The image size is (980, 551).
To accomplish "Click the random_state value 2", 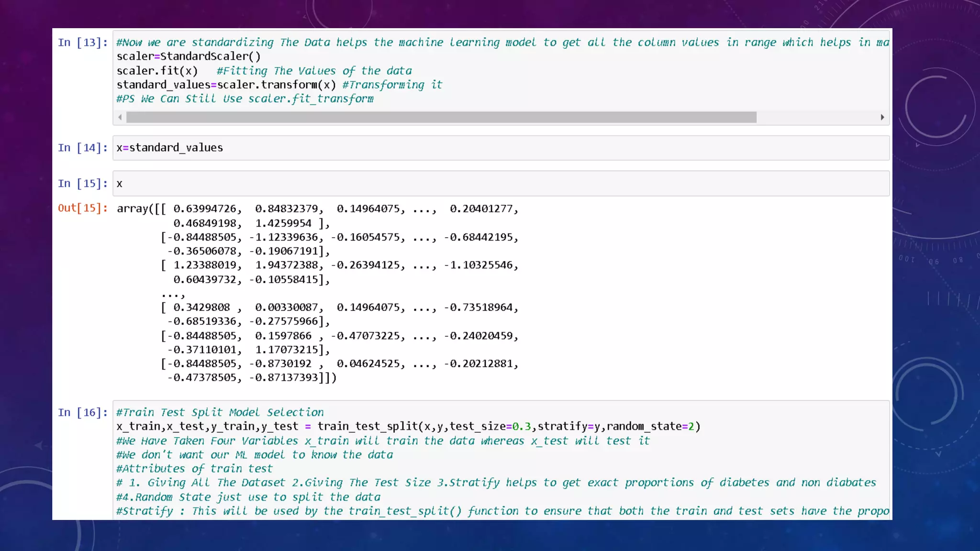I will pyautogui.click(x=691, y=427).
